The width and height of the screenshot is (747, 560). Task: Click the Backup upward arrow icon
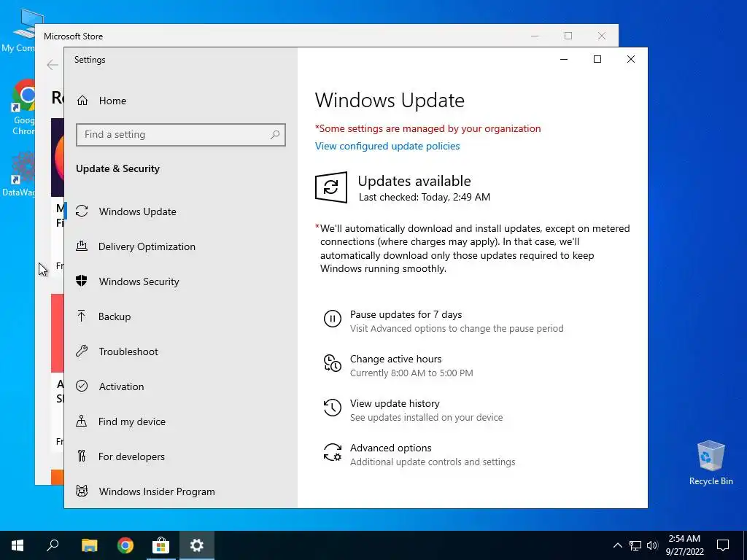pos(82,316)
